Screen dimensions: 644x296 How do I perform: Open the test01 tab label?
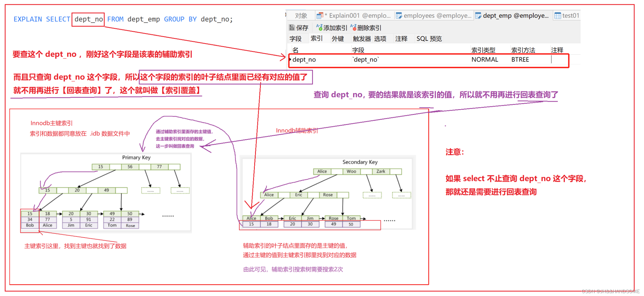[x=571, y=15]
